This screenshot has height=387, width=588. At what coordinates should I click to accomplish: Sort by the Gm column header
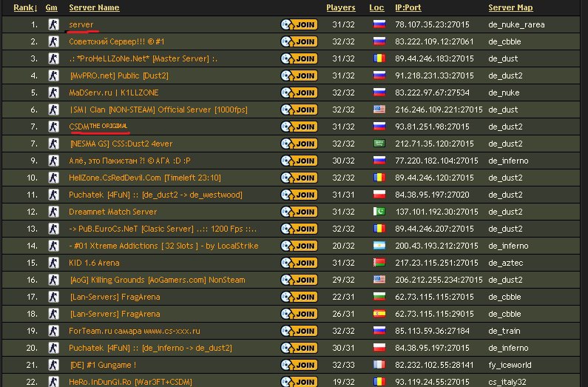pyautogui.click(x=51, y=7)
